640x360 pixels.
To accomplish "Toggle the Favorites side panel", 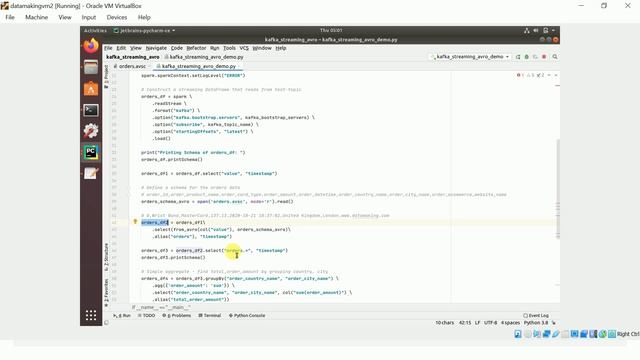I will 106,292.
